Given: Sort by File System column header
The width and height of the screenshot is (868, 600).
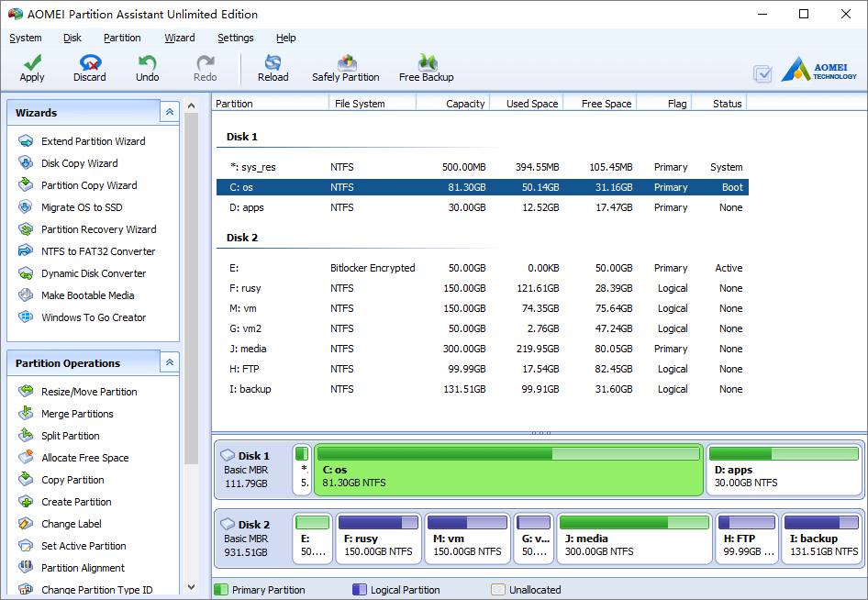Looking at the screenshot, I should pyautogui.click(x=373, y=104).
